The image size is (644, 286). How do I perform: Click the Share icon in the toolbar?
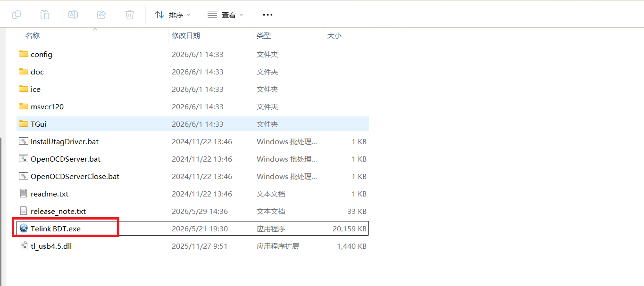click(x=101, y=15)
